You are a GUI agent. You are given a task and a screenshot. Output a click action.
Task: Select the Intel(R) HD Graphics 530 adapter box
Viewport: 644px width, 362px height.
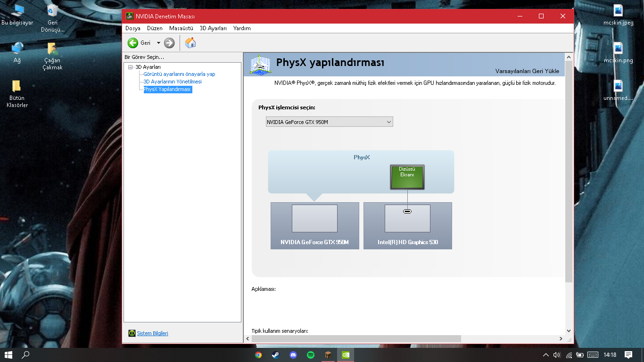(x=408, y=226)
